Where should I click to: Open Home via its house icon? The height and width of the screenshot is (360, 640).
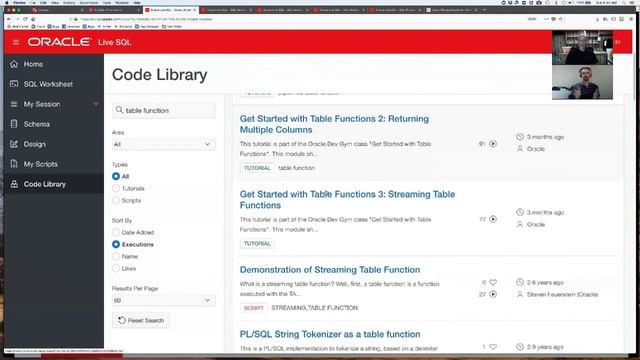point(14,64)
